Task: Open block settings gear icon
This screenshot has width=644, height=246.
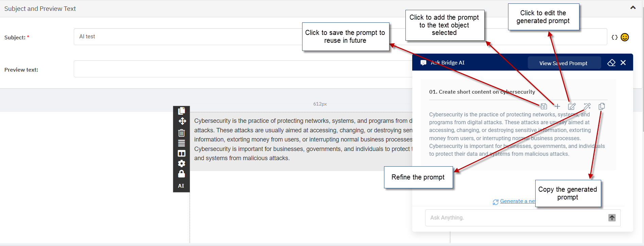Action: (x=181, y=164)
